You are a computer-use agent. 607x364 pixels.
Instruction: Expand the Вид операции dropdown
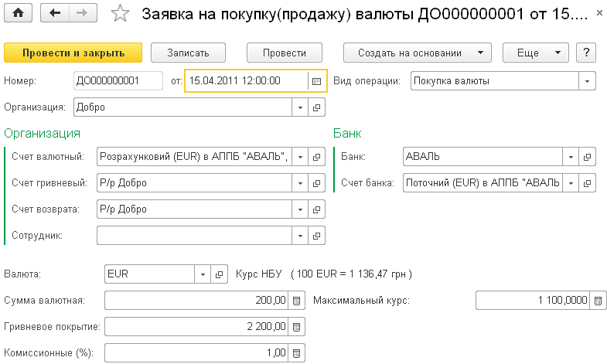tap(587, 81)
